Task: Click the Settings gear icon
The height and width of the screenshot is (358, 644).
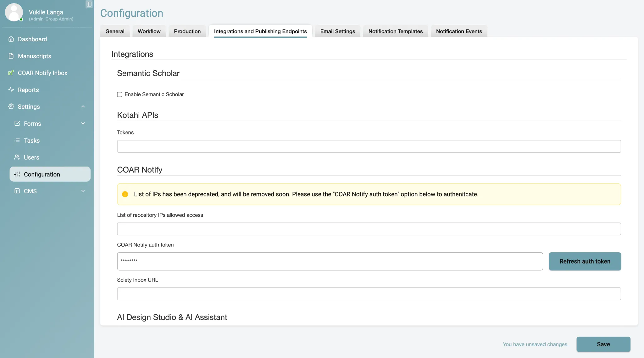Action: (x=11, y=106)
